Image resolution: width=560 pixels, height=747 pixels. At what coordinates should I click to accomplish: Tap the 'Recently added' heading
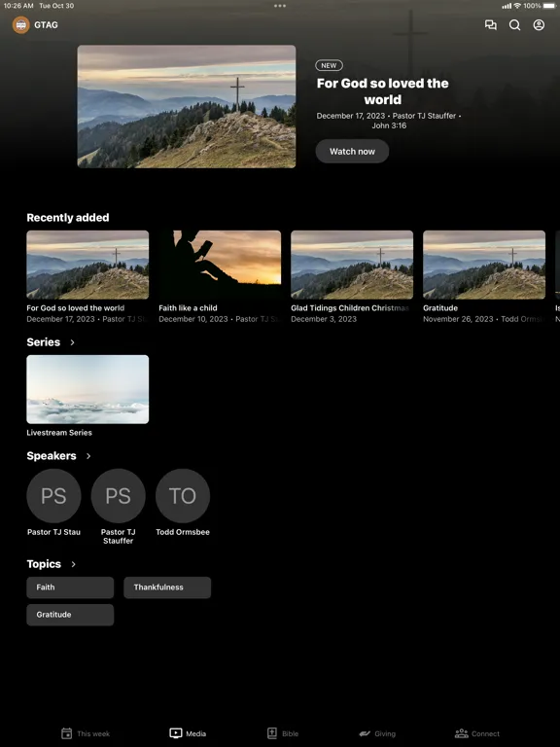[68, 218]
